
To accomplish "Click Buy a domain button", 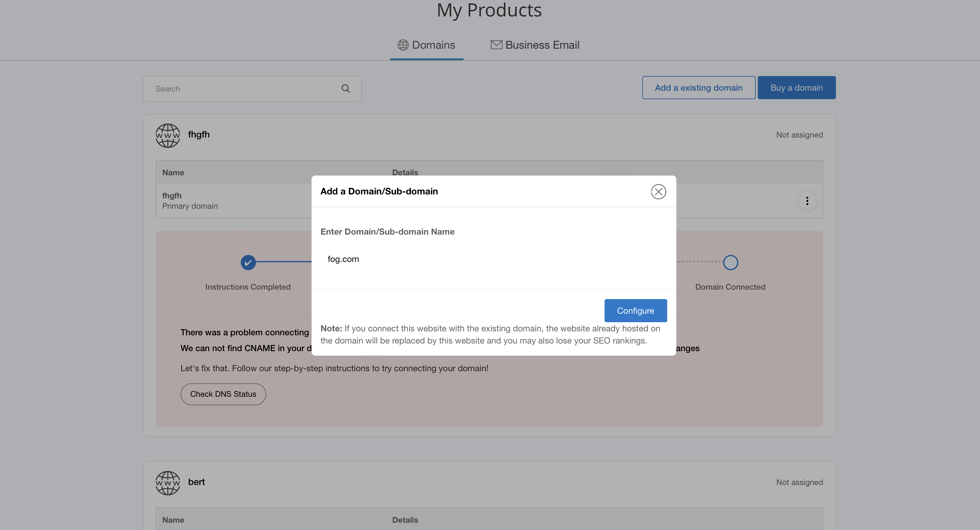I will point(796,88).
